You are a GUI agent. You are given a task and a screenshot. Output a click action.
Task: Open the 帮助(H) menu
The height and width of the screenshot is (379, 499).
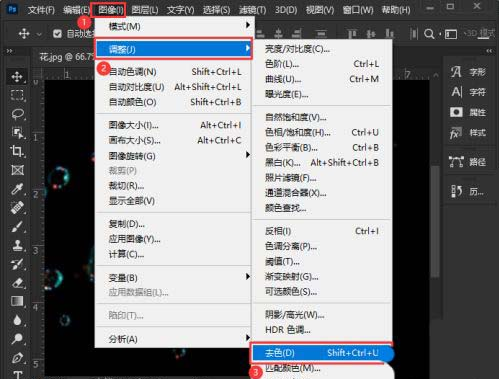click(396, 10)
